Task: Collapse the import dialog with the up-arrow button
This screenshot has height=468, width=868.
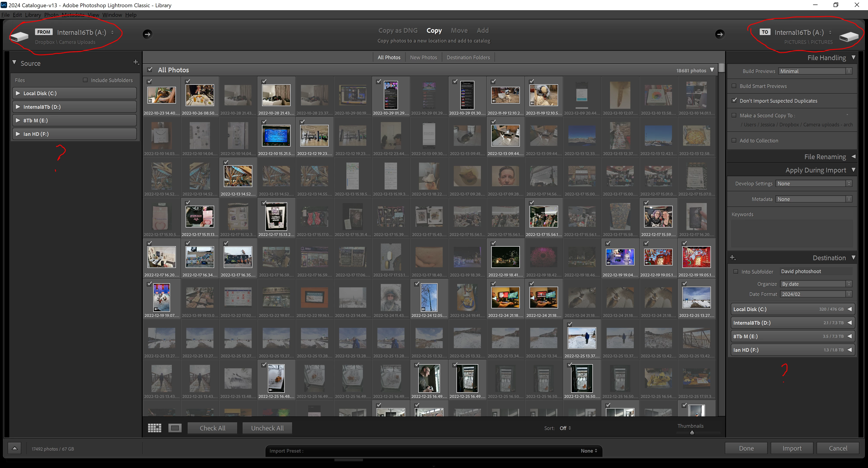Action: pos(14,449)
